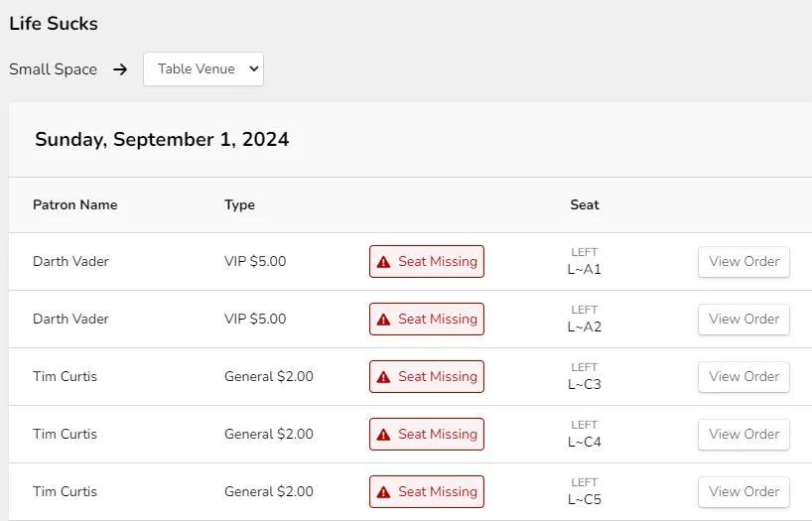Click warning triangle icon in L~C4 row
This screenshot has width=812, height=521.
383,435
